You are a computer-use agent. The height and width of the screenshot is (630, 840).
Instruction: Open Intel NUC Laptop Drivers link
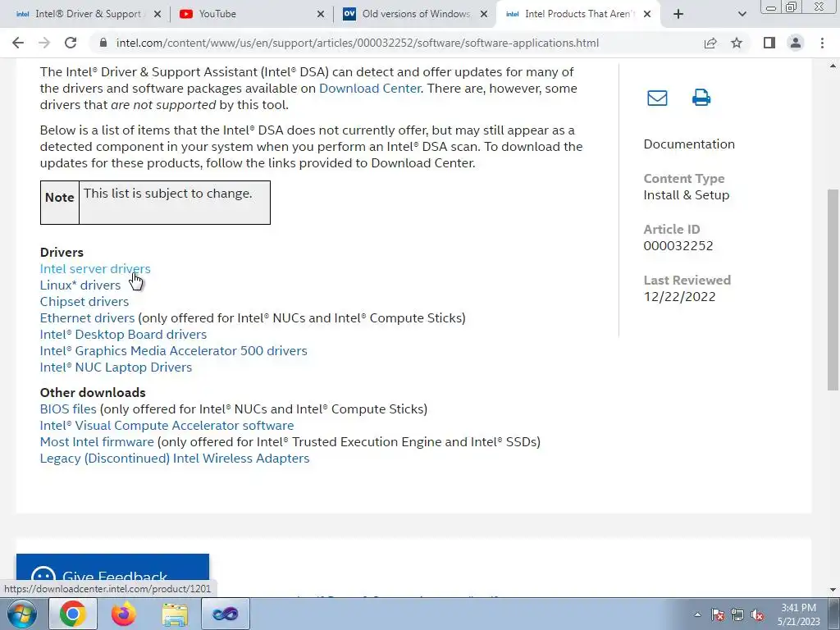coord(116,367)
